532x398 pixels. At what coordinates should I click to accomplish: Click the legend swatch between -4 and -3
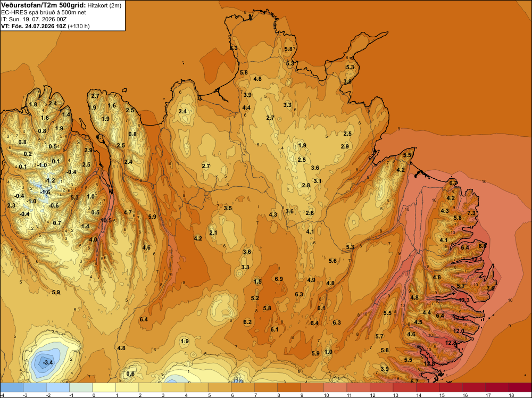click(x=12, y=387)
